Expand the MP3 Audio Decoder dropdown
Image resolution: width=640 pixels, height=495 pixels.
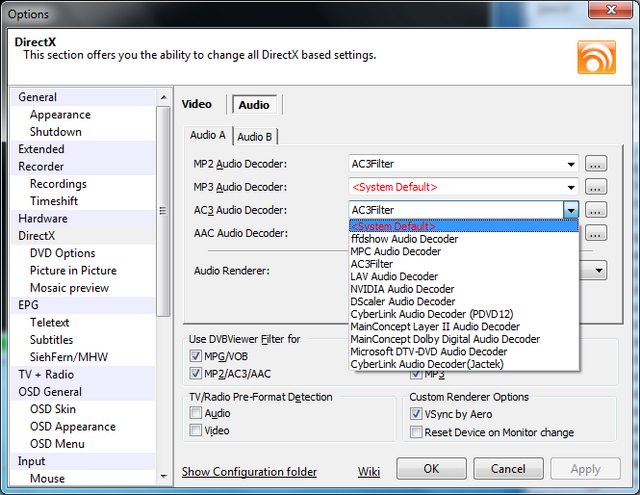tap(571, 187)
